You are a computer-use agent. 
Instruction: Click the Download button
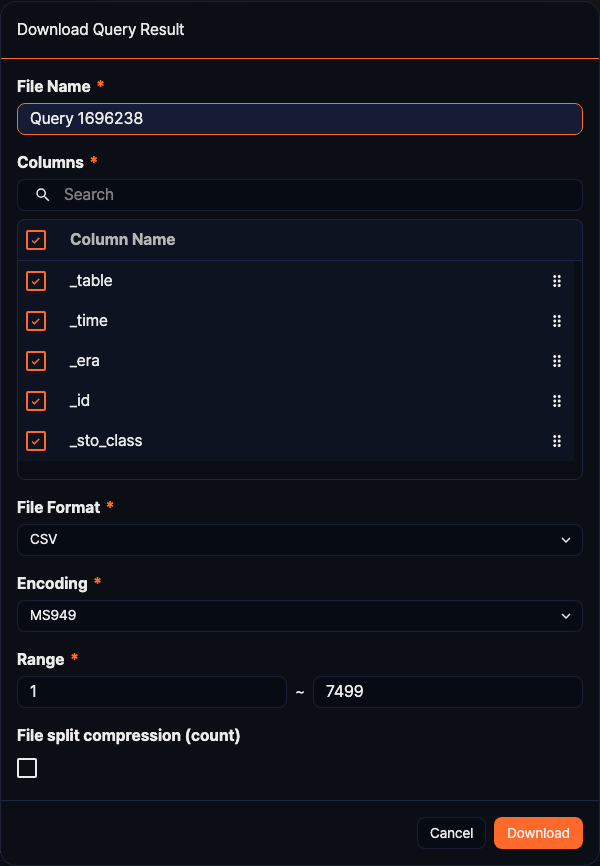coord(538,832)
